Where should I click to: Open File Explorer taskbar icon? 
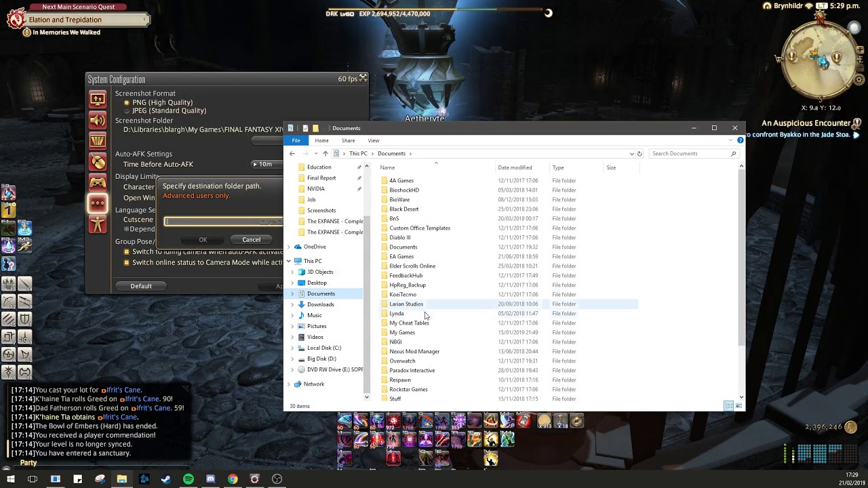click(122, 479)
